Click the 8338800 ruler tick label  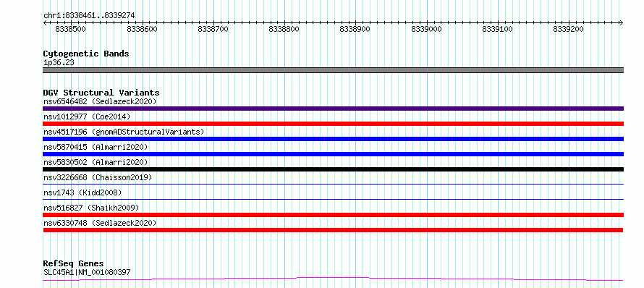pos(284,29)
